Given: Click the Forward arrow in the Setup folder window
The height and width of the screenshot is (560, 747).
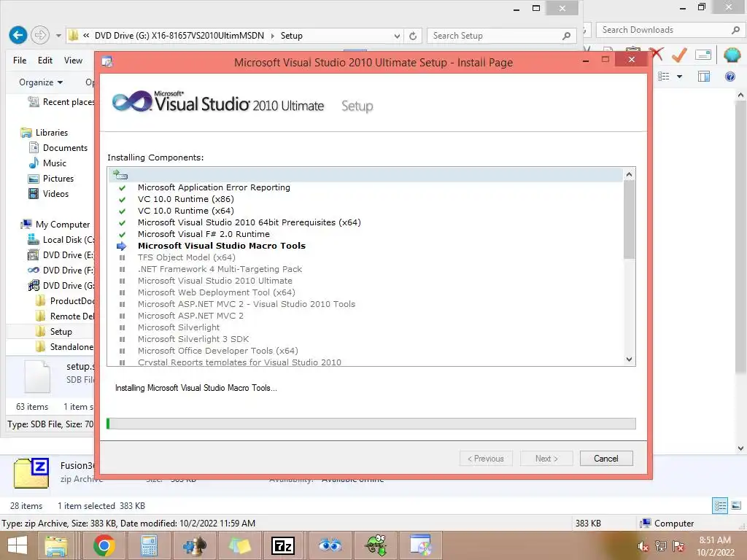Looking at the screenshot, I should [x=40, y=35].
